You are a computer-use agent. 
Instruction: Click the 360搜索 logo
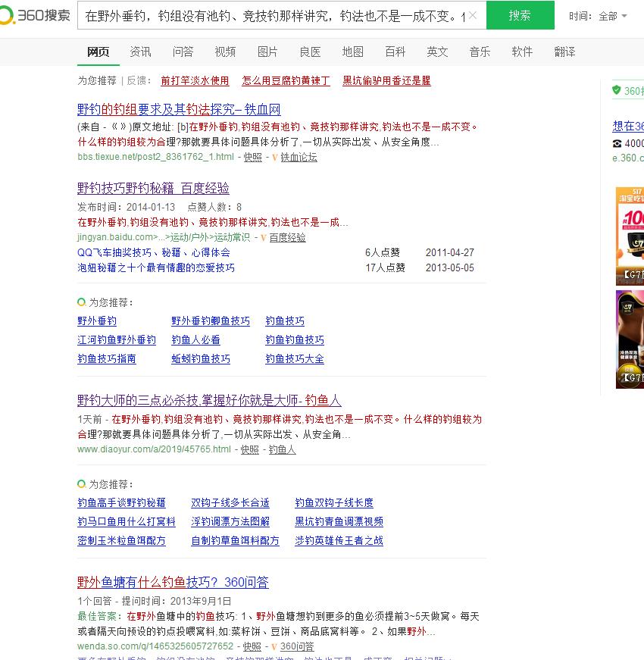point(36,16)
